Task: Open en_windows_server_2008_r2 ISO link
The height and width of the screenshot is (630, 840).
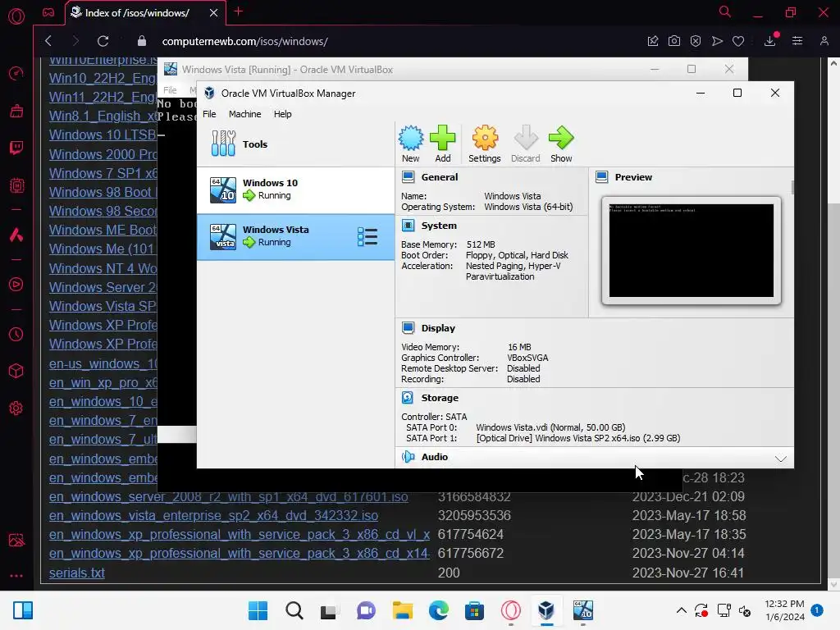Action: [228, 496]
